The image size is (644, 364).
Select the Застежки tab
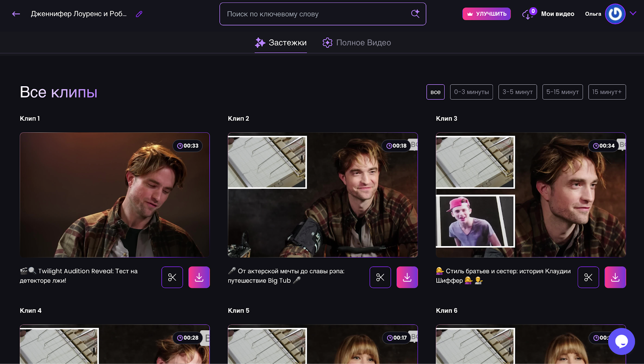coord(281,43)
